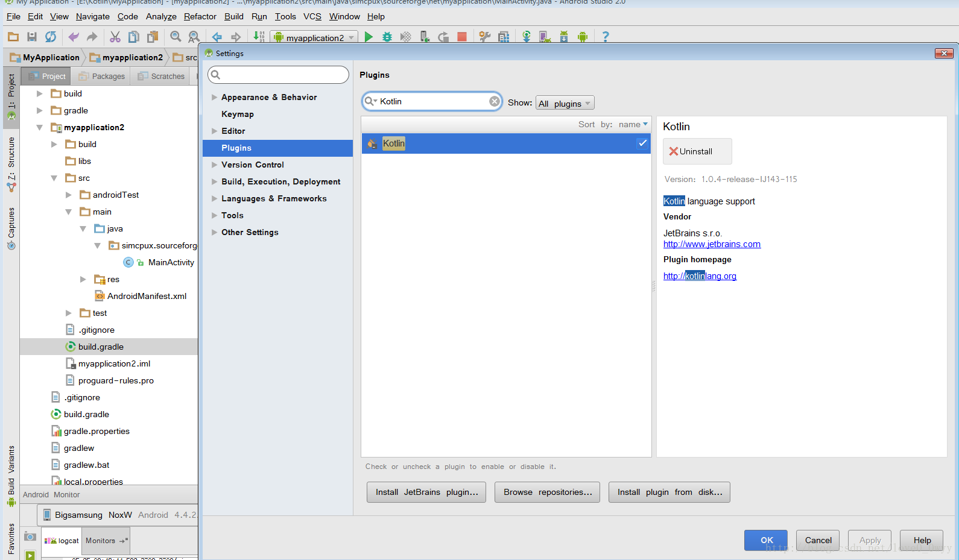Switch to the Scratches tab
The height and width of the screenshot is (560, 959).
[161, 77]
